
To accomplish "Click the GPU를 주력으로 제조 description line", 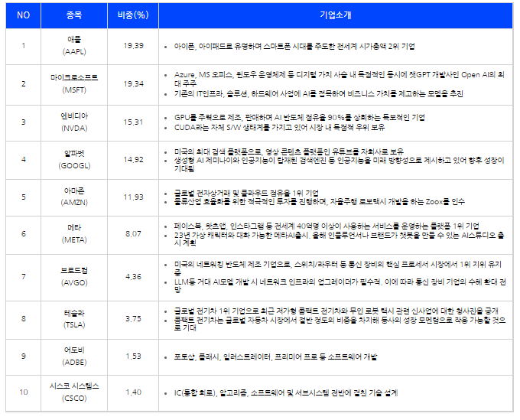I will 300,118.
